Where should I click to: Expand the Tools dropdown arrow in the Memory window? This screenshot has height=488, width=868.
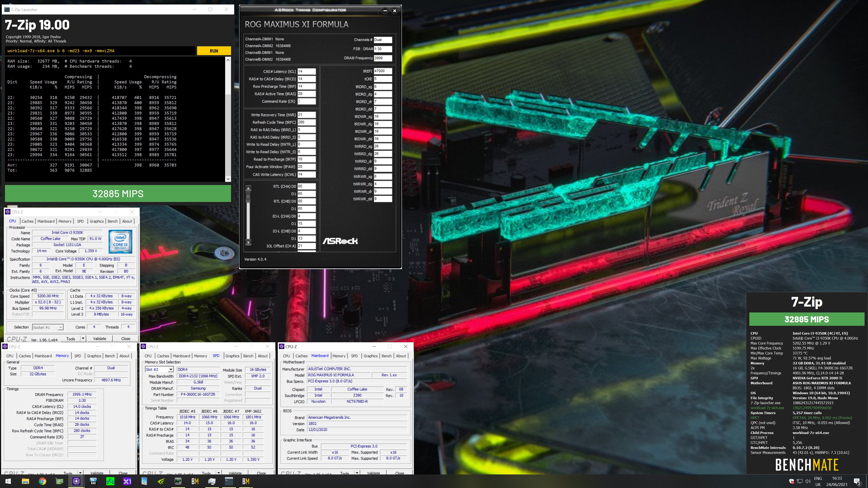pos(80,472)
